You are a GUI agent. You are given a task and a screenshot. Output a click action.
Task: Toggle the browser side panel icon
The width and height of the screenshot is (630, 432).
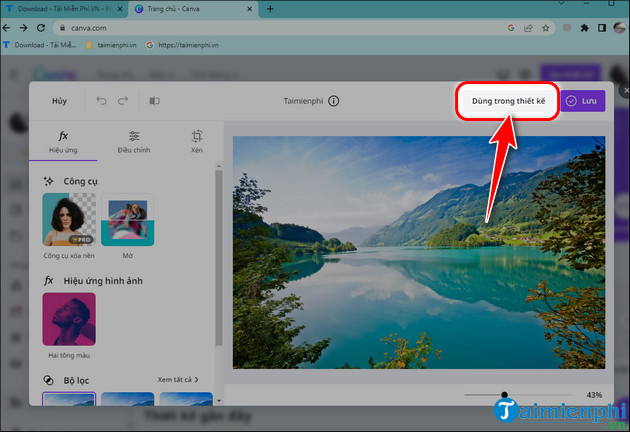[601, 28]
